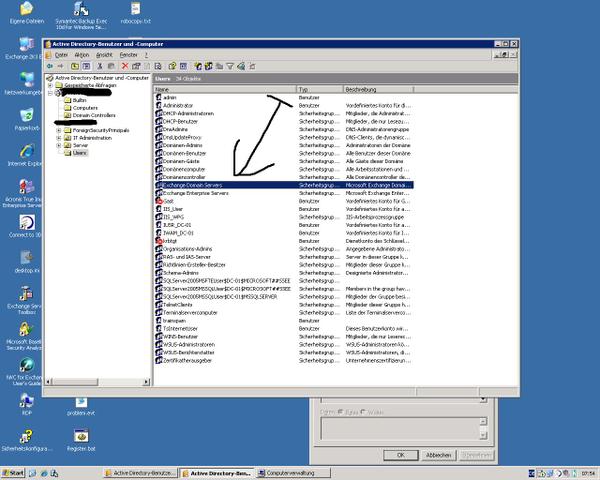This screenshot has height=480, width=600.
Task: Select problem.evt file on the desktop
Action: pyautogui.click(x=81, y=407)
